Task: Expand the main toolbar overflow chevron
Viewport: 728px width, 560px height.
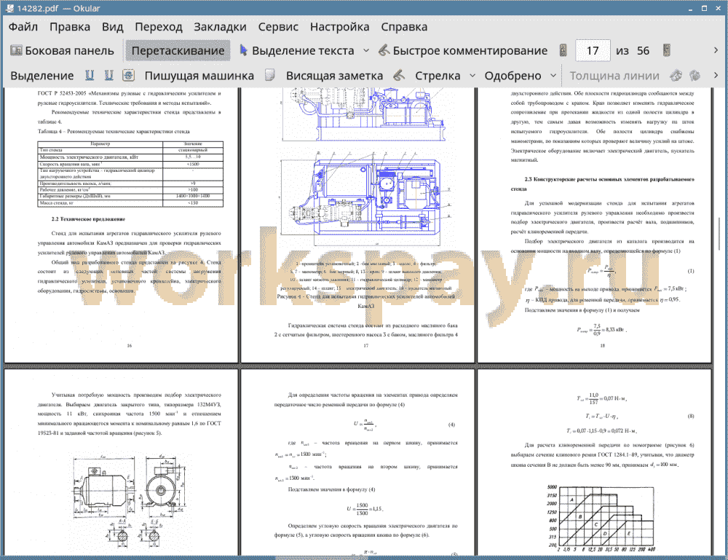Action: pos(716,50)
